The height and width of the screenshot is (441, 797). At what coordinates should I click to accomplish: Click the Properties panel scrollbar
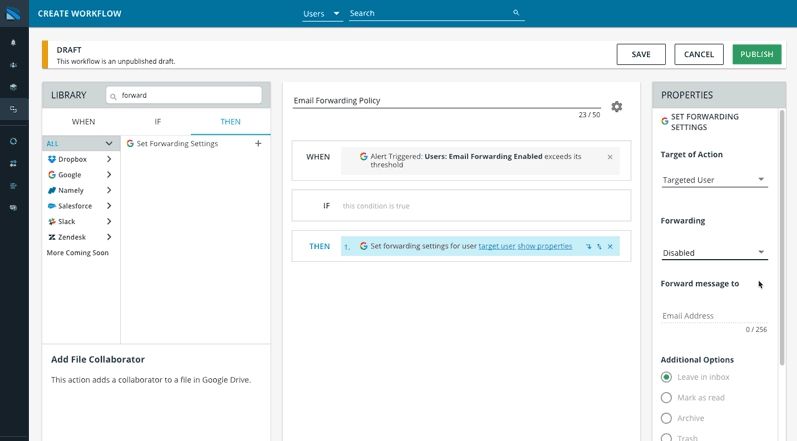click(782, 237)
